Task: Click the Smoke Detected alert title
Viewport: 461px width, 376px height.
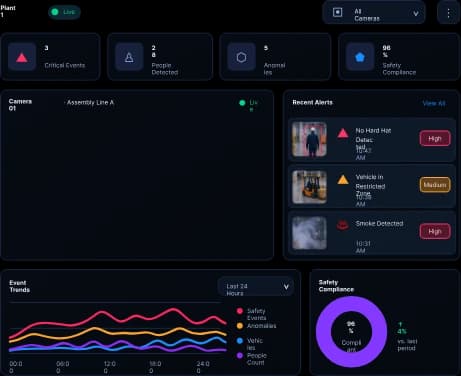Action: pyautogui.click(x=379, y=223)
